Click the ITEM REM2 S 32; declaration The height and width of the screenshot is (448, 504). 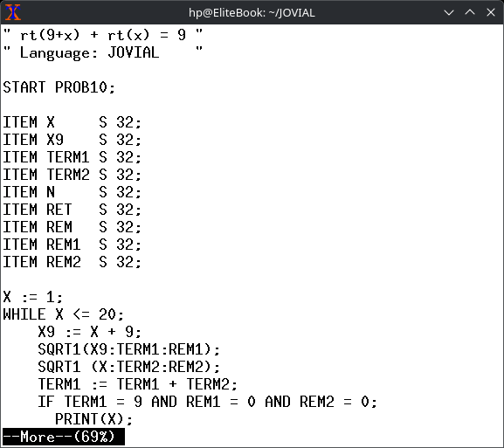[x=72, y=262]
